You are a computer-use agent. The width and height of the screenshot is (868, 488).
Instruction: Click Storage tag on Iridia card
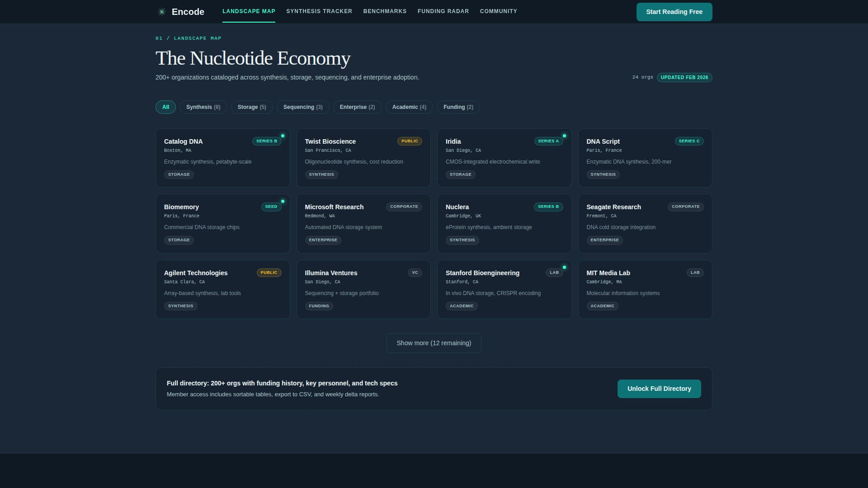point(461,175)
